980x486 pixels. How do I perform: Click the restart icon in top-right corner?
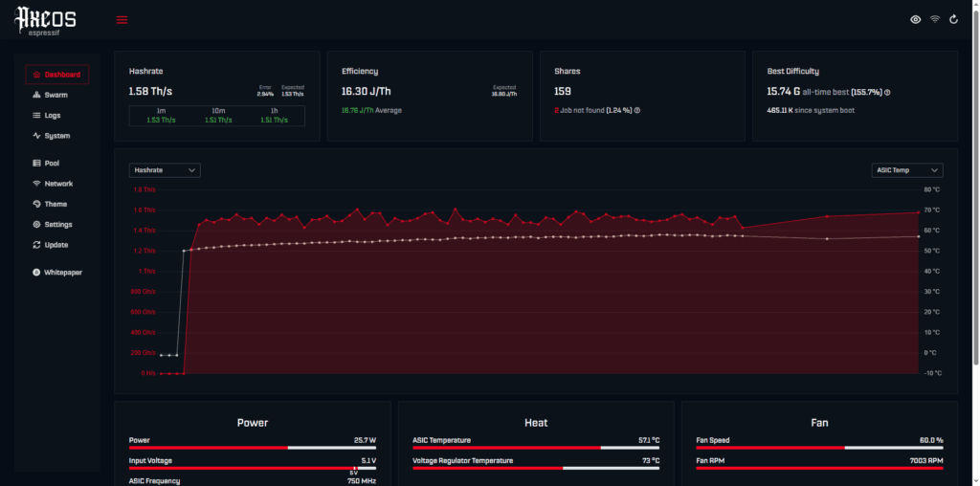click(x=953, y=20)
